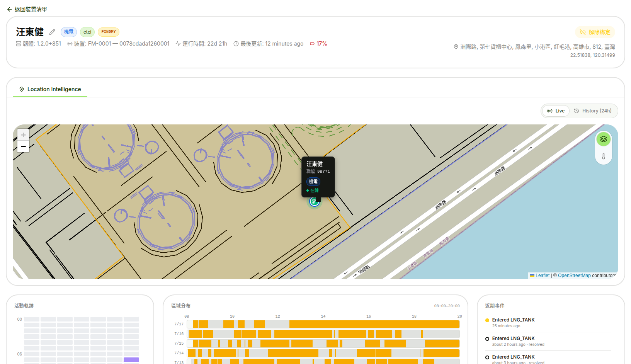Click the 解除綁定 unbind button

(595, 32)
